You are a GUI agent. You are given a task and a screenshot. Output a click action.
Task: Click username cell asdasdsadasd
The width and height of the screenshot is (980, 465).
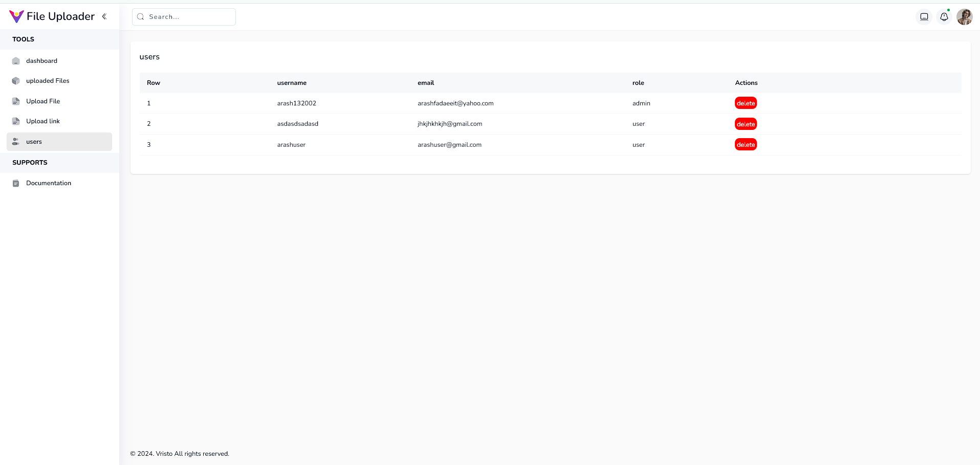pyautogui.click(x=298, y=124)
